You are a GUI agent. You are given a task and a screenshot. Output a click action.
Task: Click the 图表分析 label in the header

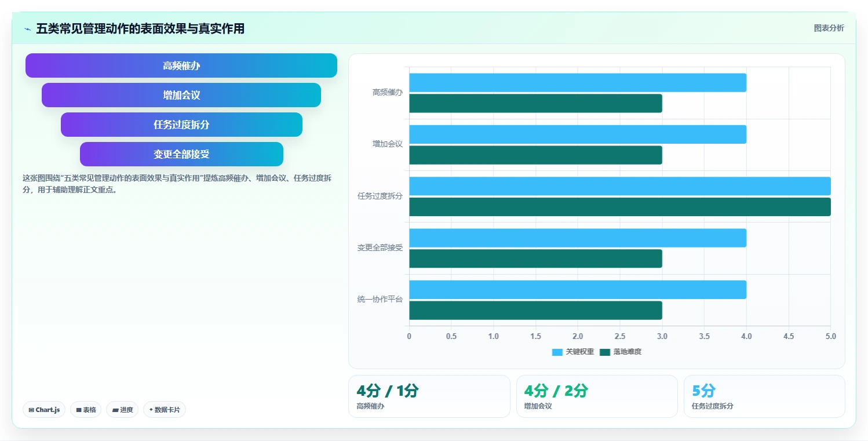coord(829,28)
